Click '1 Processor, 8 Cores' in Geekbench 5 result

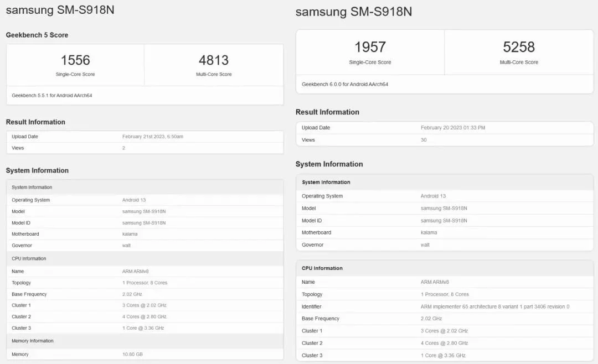click(145, 283)
